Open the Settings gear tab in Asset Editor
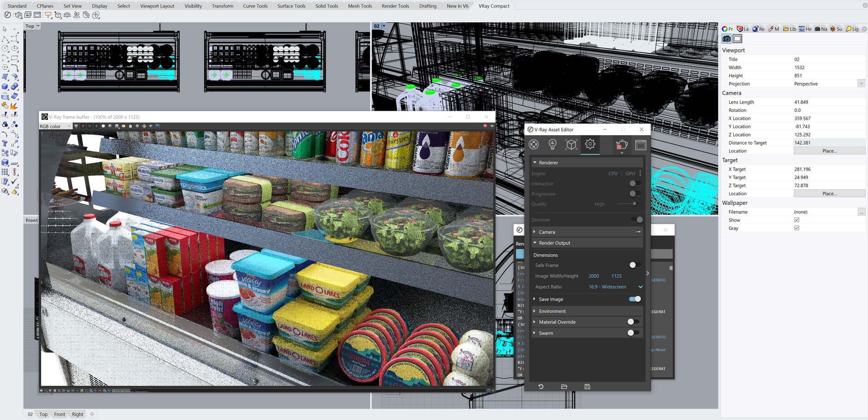This screenshot has width=868, height=420. coord(590,144)
